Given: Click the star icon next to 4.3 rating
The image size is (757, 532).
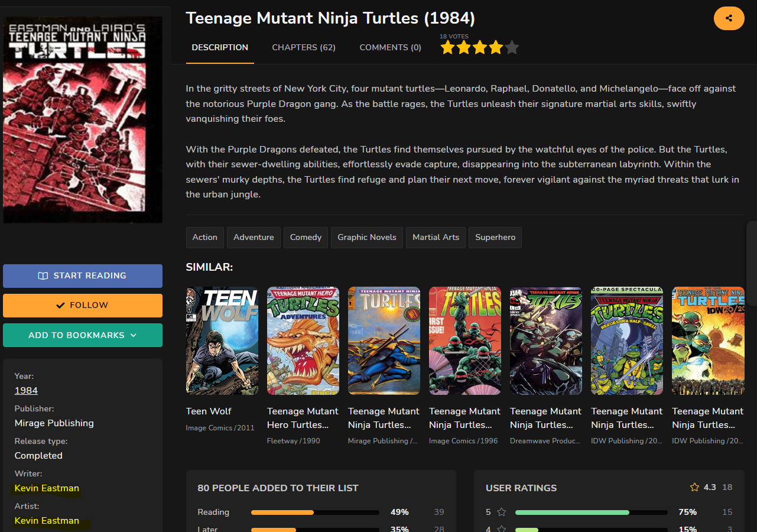Looking at the screenshot, I should tap(694, 488).
